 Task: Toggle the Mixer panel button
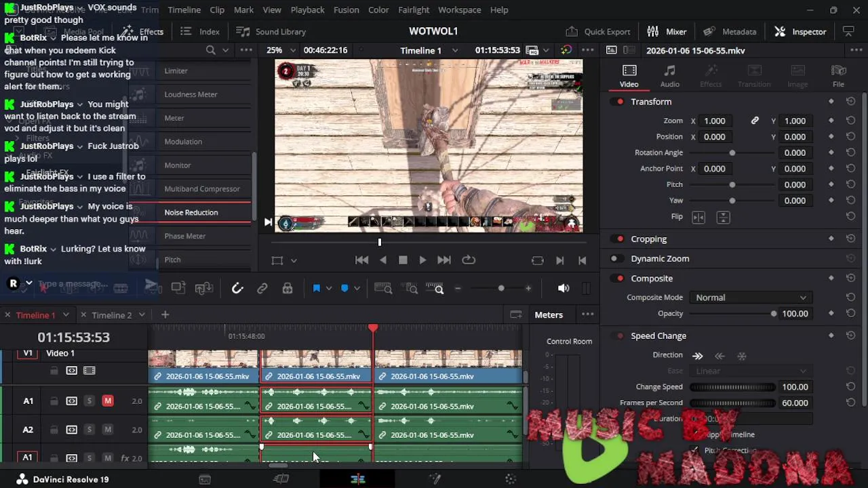(667, 32)
